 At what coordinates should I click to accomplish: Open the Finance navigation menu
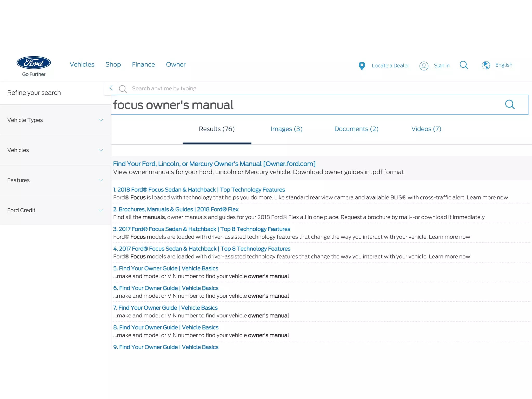point(143,64)
